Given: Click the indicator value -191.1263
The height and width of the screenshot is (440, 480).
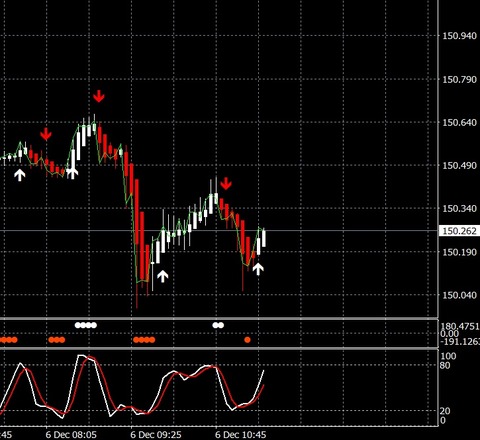Looking at the screenshot, I should click(460, 341).
